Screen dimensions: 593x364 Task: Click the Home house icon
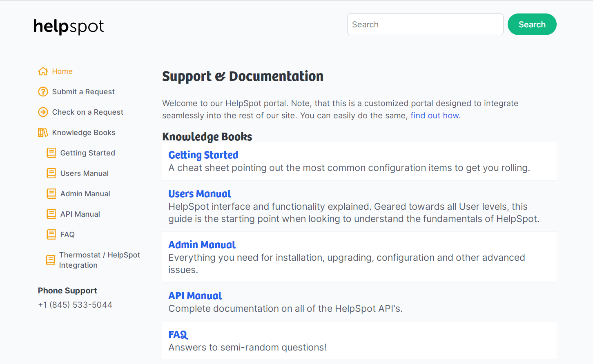[x=43, y=71]
